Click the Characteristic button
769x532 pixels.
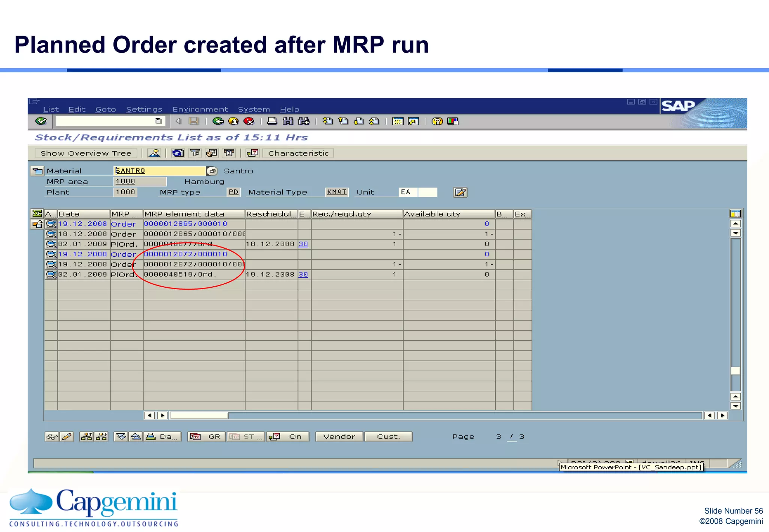point(298,153)
